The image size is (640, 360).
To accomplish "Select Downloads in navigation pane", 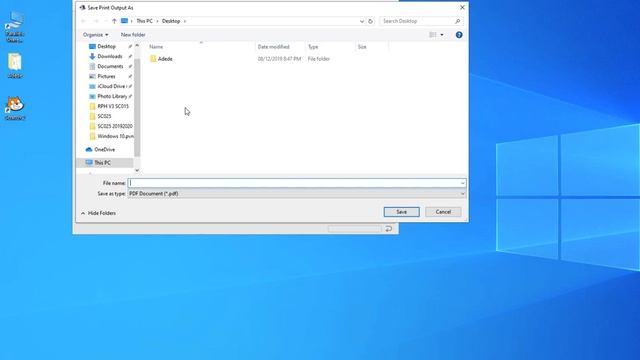I will pyautogui.click(x=109, y=56).
